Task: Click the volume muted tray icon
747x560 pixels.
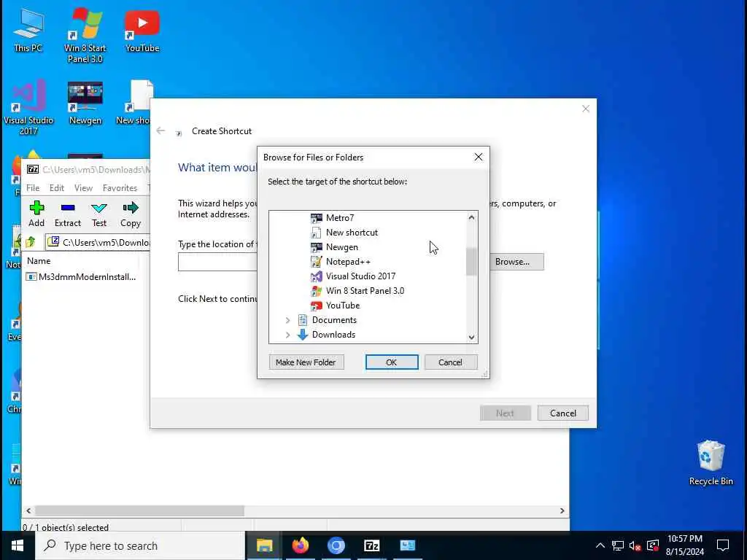Action: pos(635,545)
